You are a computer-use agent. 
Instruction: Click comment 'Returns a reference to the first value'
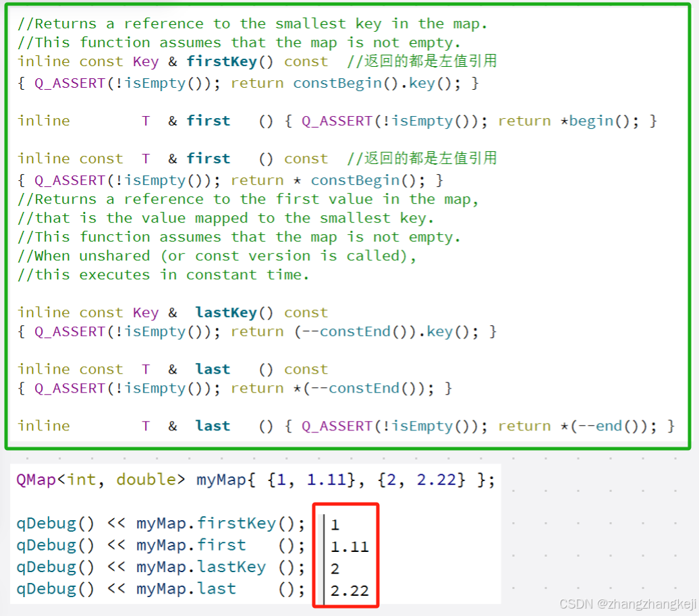(248, 199)
